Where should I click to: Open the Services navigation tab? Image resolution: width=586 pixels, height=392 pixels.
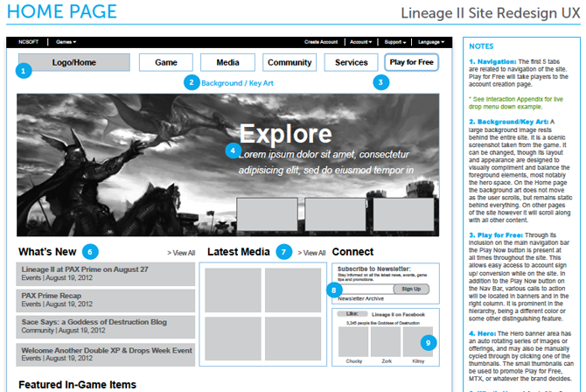(x=351, y=62)
